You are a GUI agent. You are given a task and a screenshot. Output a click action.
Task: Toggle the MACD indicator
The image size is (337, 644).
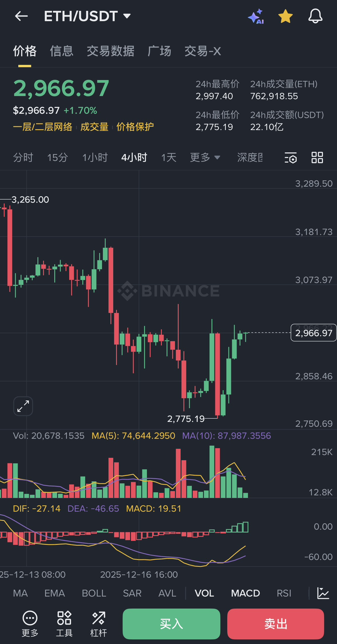[x=245, y=593]
